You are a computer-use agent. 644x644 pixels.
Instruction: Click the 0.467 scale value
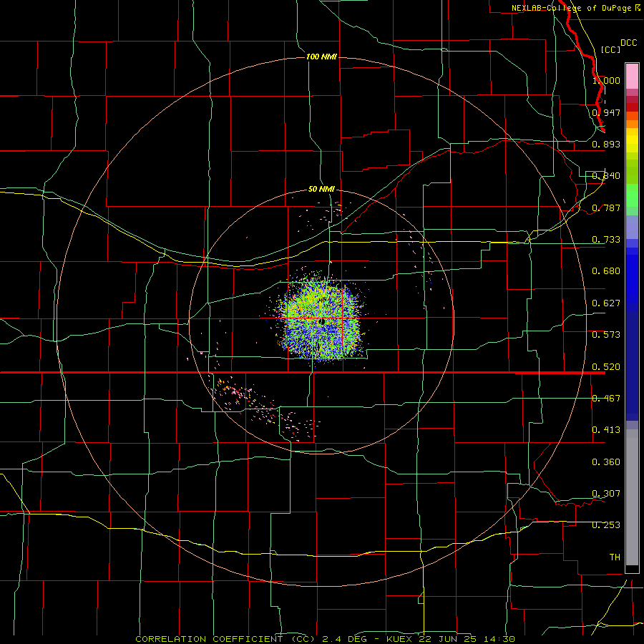pos(606,398)
